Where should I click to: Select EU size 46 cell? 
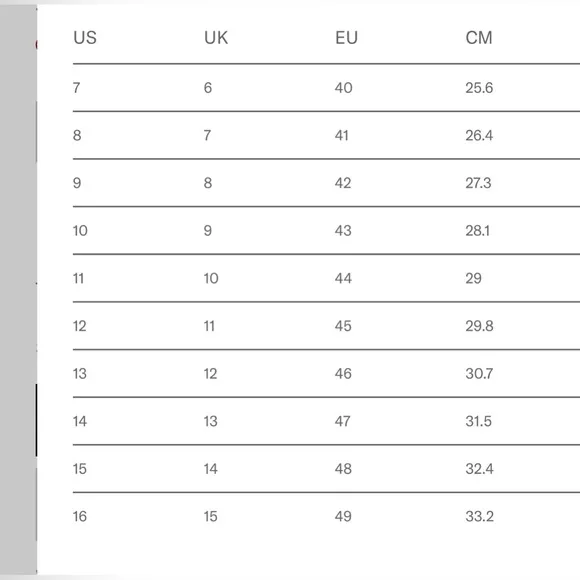pyautogui.click(x=343, y=374)
